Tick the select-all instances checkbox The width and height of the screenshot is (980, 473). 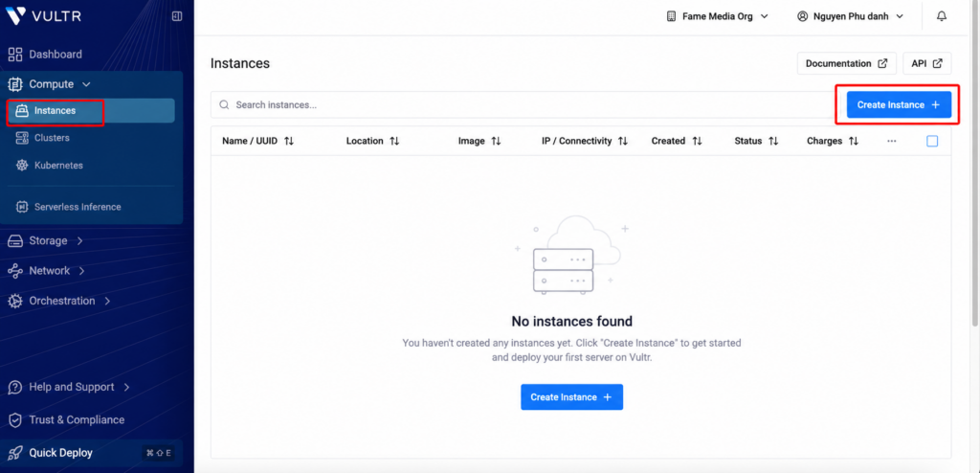(x=932, y=142)
